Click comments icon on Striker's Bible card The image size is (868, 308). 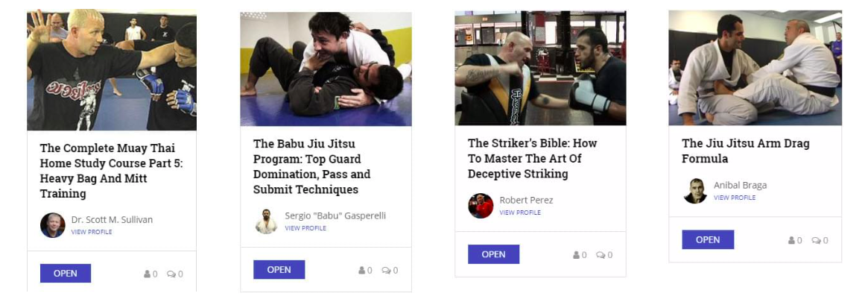pyautogui.click(x=601, y=255)
